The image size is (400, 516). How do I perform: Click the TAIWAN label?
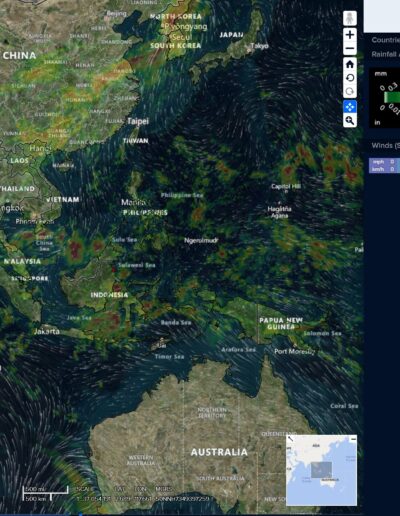(x=136, y=141)
